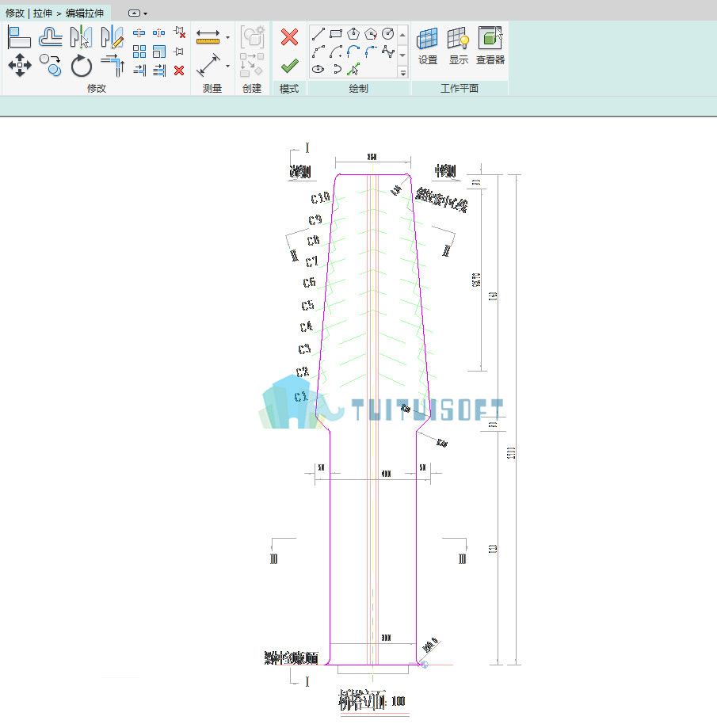Choose Trim/Extend Multiple Elements tool

pos(159,71)
